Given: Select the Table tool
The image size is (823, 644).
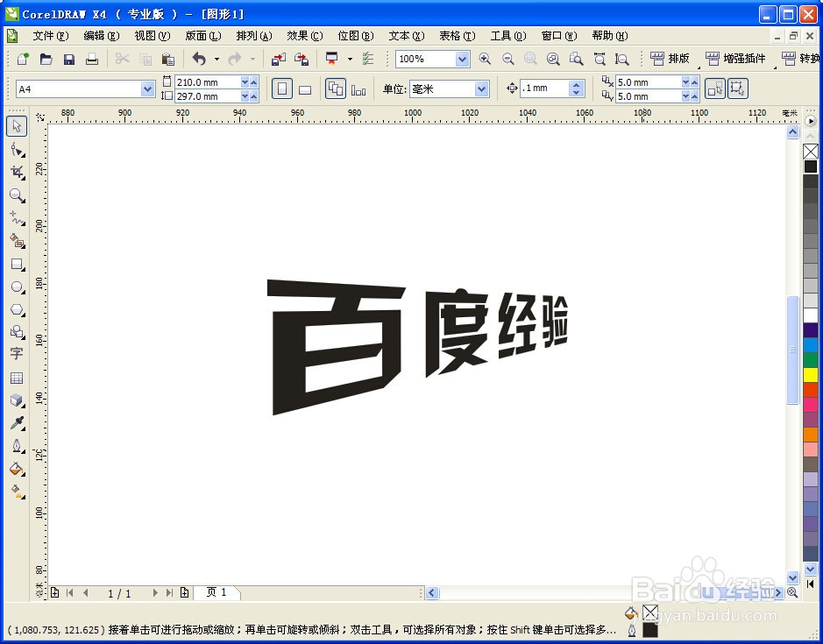Looking at the screenshot, I should [17, 378].
